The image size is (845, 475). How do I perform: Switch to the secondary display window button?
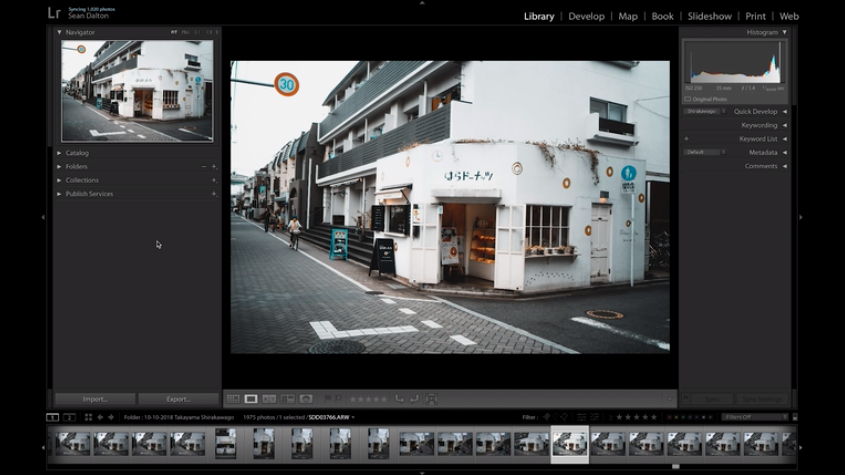coord(69,417)
